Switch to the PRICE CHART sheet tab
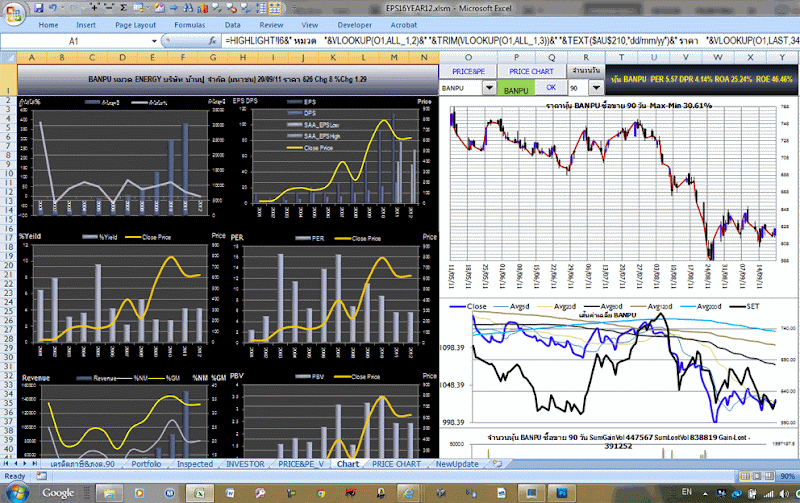 (x=396, y=464)
